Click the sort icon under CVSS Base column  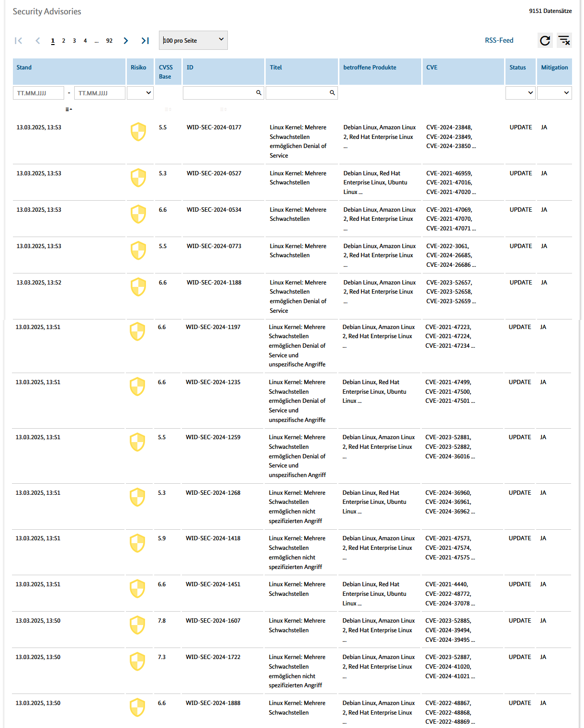tap(168, 110)
